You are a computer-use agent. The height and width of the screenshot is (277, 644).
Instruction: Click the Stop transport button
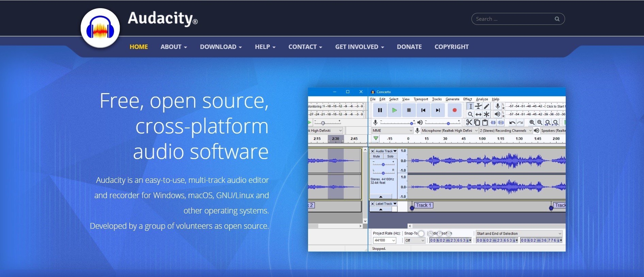[x=409, y=110]
